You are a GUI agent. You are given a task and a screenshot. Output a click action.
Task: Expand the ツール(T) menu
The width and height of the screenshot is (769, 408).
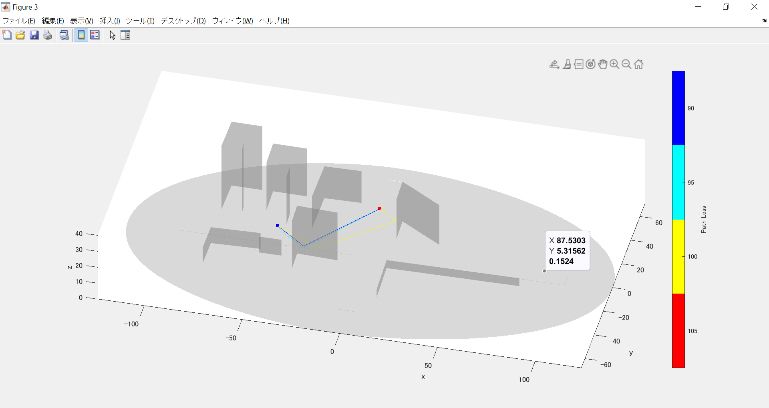[x=138, y=20]
